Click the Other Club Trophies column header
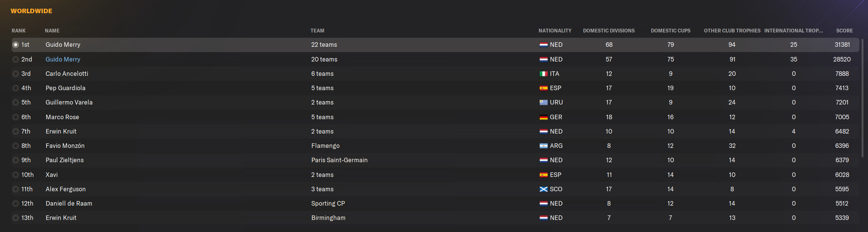Screen dimensions: 868x232 tap(732, 31)
